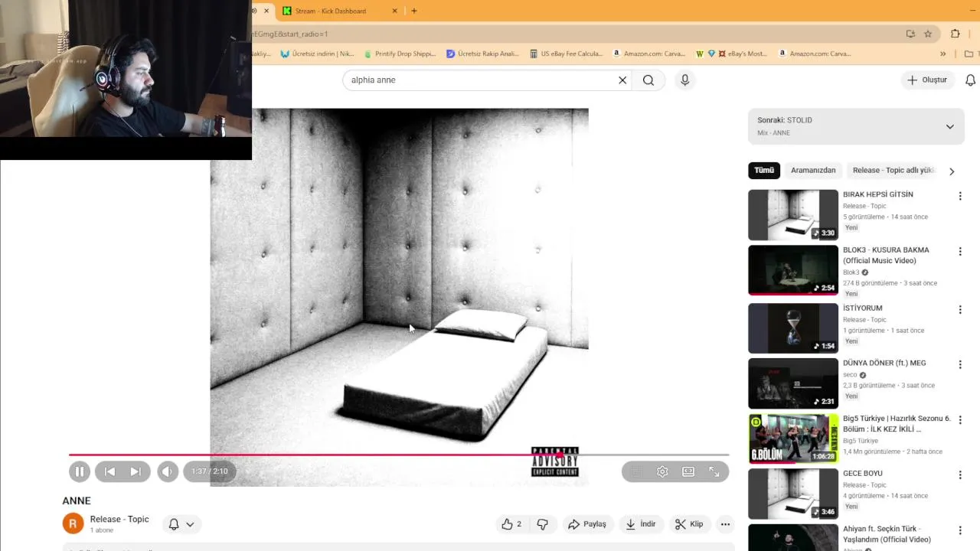Select the Tümü filter chip
The image size is (980, 551).
763,171
